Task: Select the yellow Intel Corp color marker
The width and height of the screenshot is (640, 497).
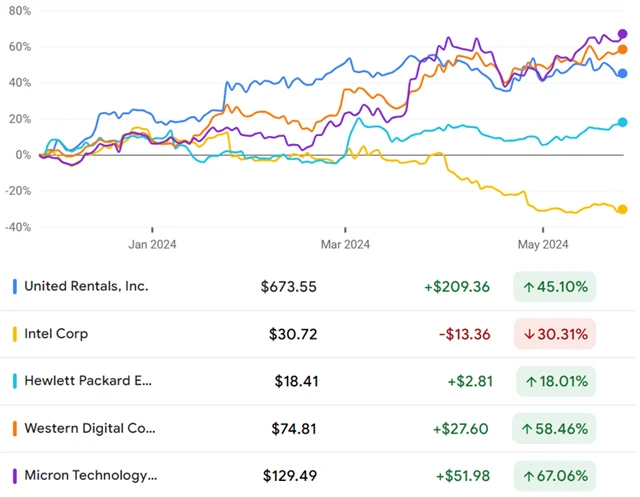Action: [14, 334]
